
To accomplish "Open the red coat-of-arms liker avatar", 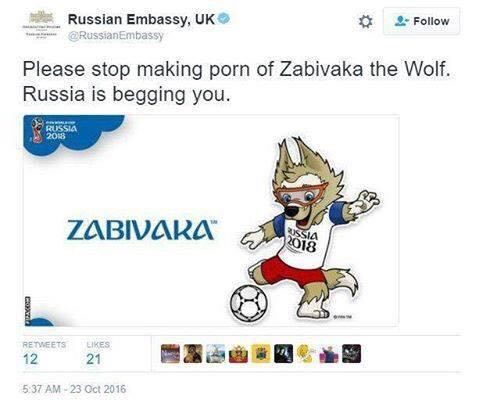I will coord(238,354).
